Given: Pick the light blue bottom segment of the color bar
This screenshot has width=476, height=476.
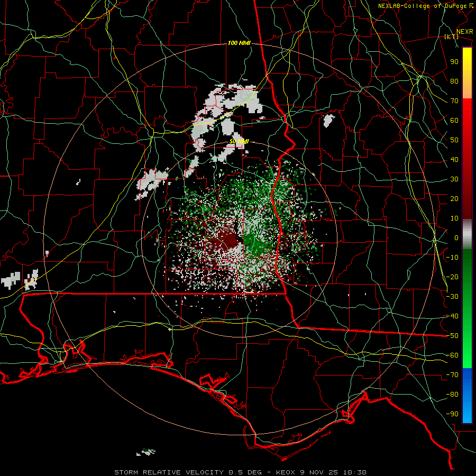Looking at the screenshot, I should coord(467,413).
